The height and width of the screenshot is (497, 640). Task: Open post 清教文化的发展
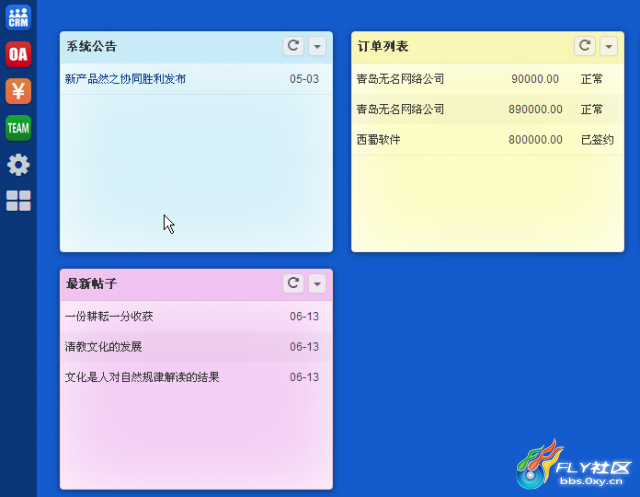[103, 347]
